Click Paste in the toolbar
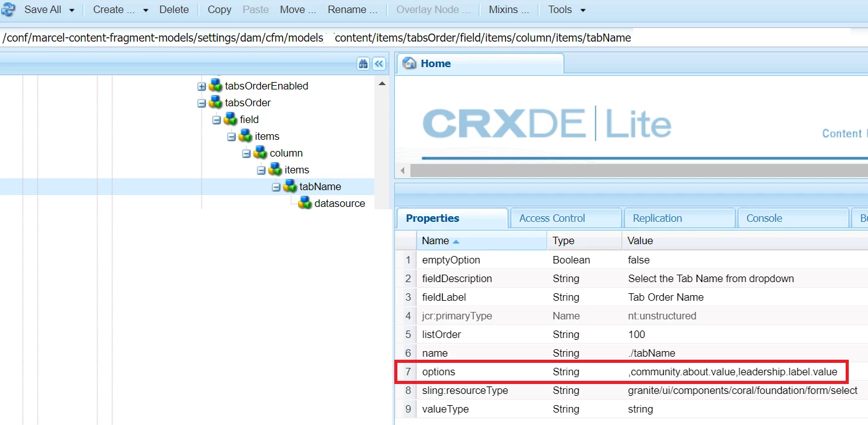Image resolution: width=868 pixels, height=425 pixels. 256,9
